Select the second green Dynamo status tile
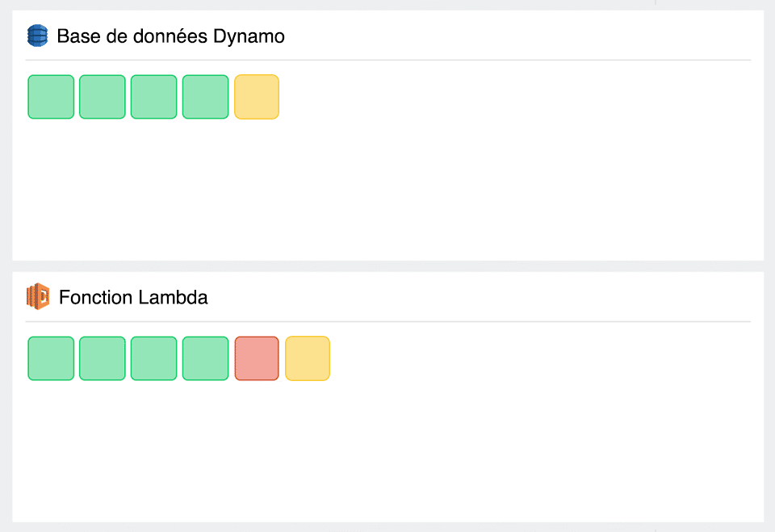775x532 pixels. pos(102,96)
